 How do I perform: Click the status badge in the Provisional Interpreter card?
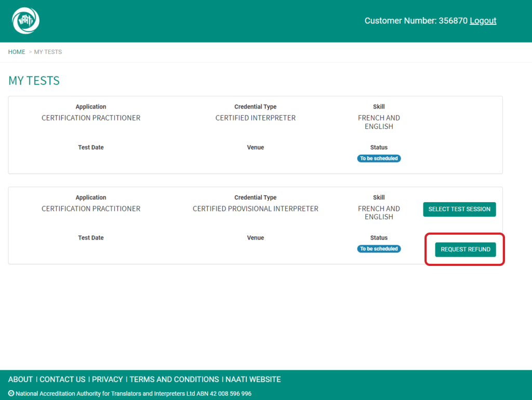point(379,249)
